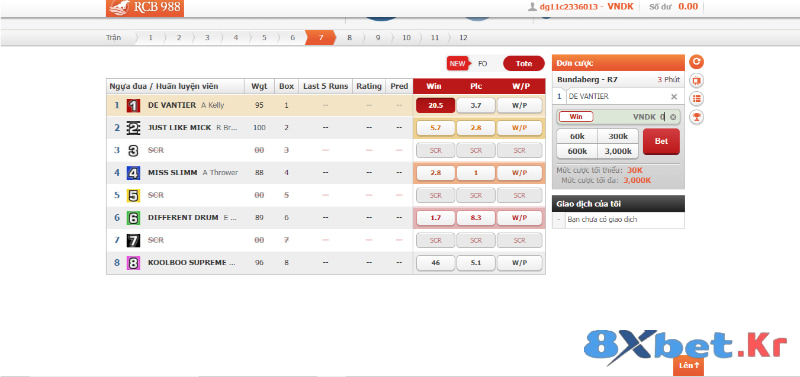Clear the VNDK stake amount field

tap(673, 117)
